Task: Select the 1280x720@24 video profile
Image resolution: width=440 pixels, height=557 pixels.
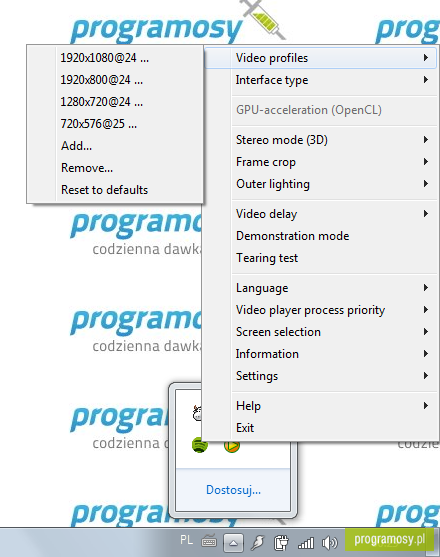Action: click(x=115, y=102)
